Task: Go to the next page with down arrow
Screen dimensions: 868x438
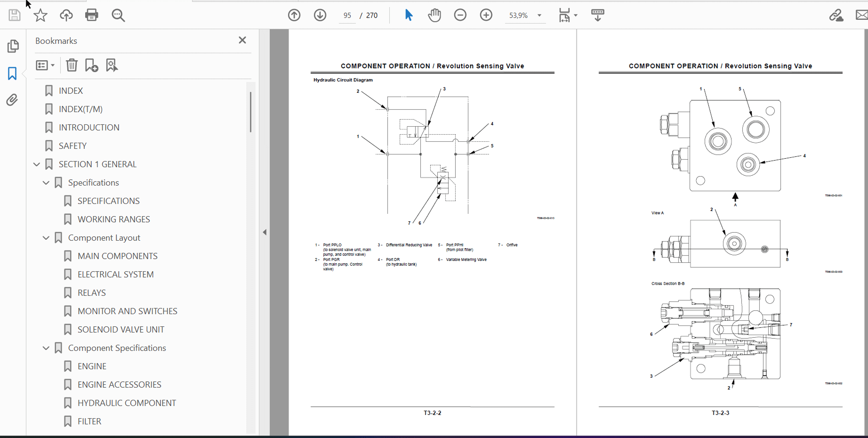Action: (320, 15)
